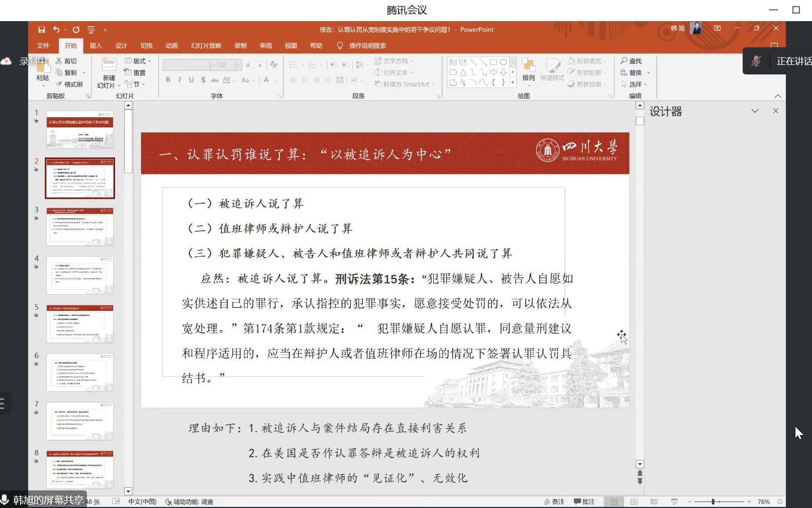Open the 设计器 pane options chevron

click(755, 111)
